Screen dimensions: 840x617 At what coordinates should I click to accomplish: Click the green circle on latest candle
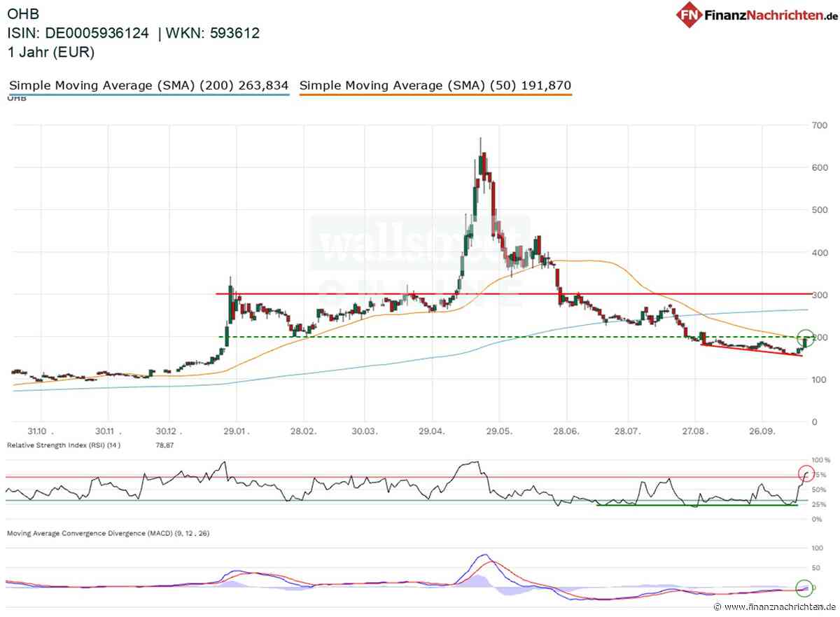806,338
